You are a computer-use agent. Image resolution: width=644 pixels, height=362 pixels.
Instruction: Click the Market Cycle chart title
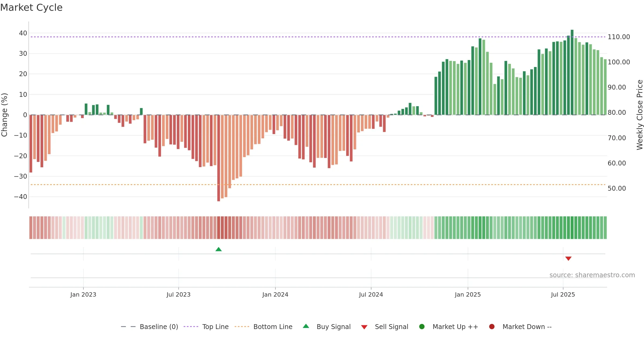(31, 8)
